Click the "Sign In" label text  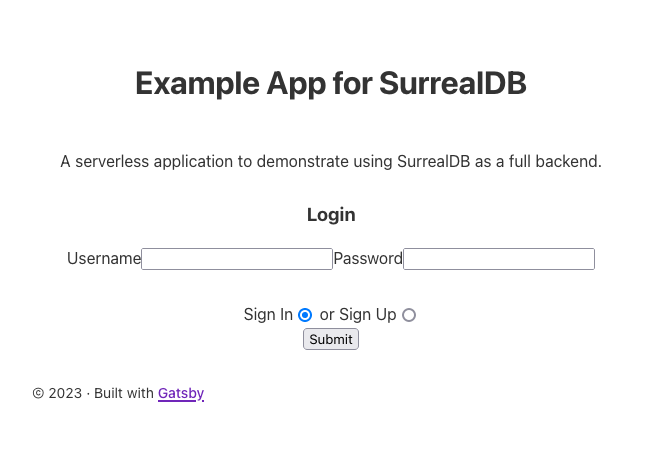268,314
